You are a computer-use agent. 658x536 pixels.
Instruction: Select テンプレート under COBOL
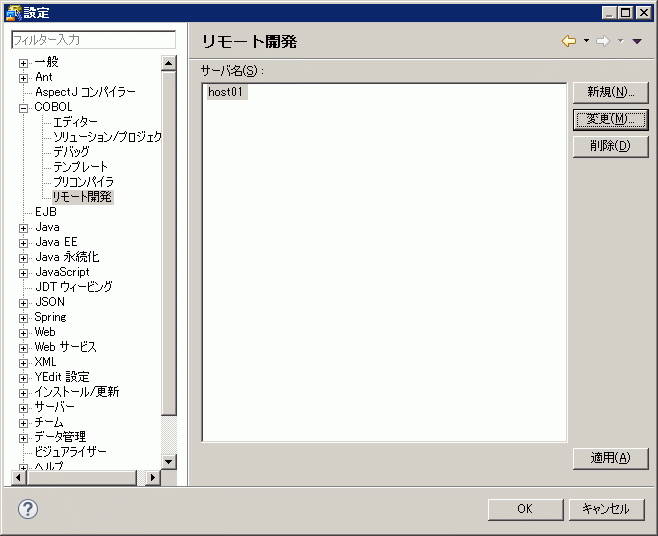tap(80, 167)
